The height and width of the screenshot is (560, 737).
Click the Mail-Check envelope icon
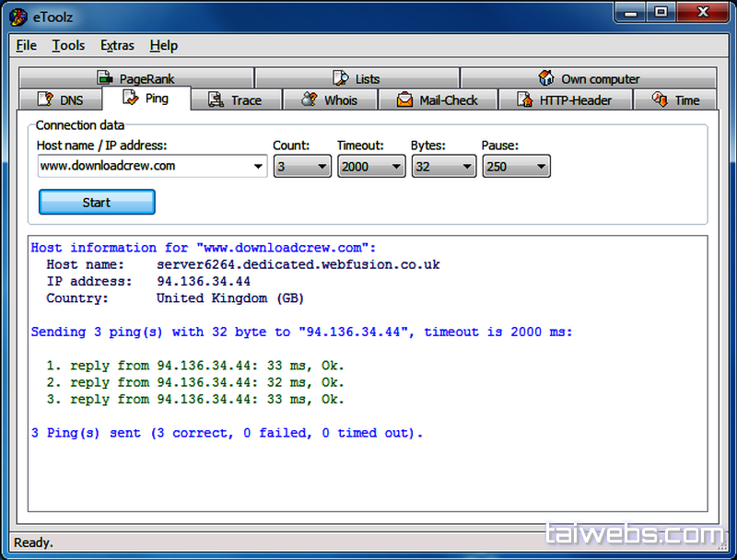(x=404, y=100)
